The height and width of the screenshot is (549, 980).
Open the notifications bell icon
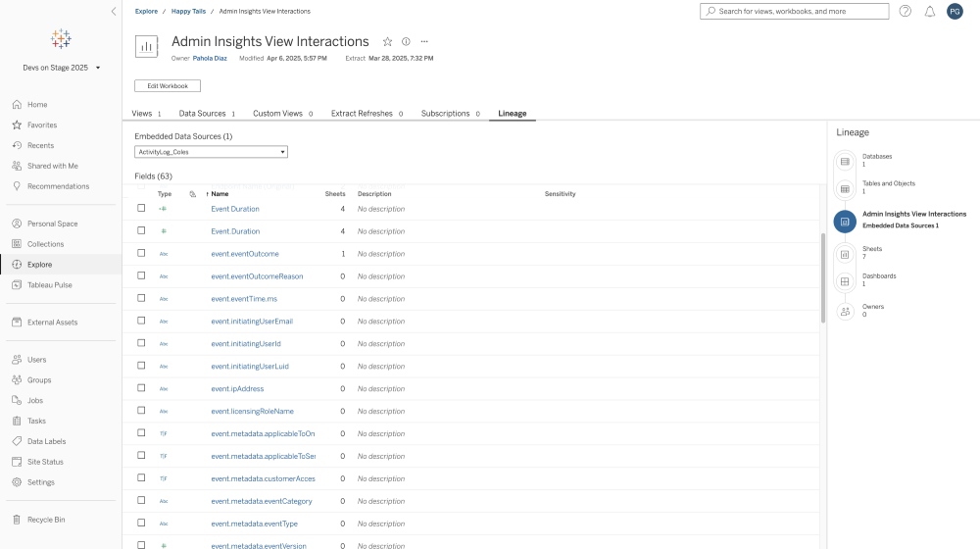(x=930, y=12)
